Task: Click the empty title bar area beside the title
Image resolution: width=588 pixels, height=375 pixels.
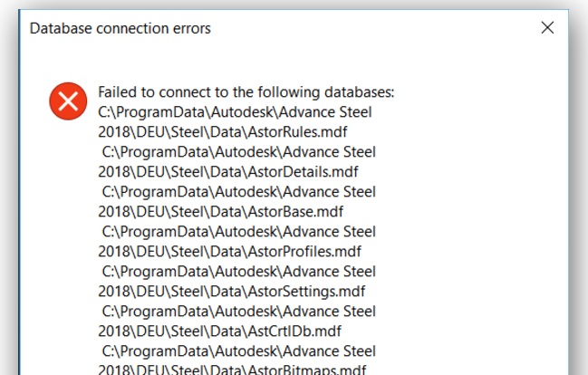Action: (x=362, y=28)
